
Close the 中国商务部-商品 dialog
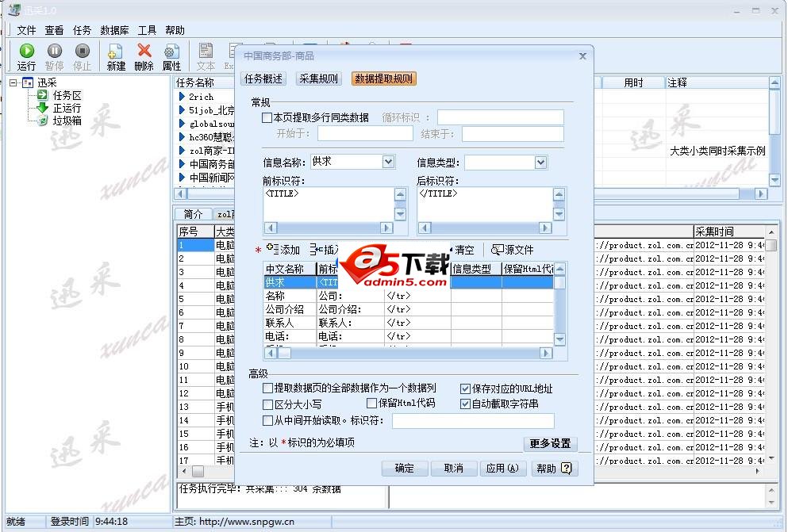pyautogui.click(x=582, y=56)
